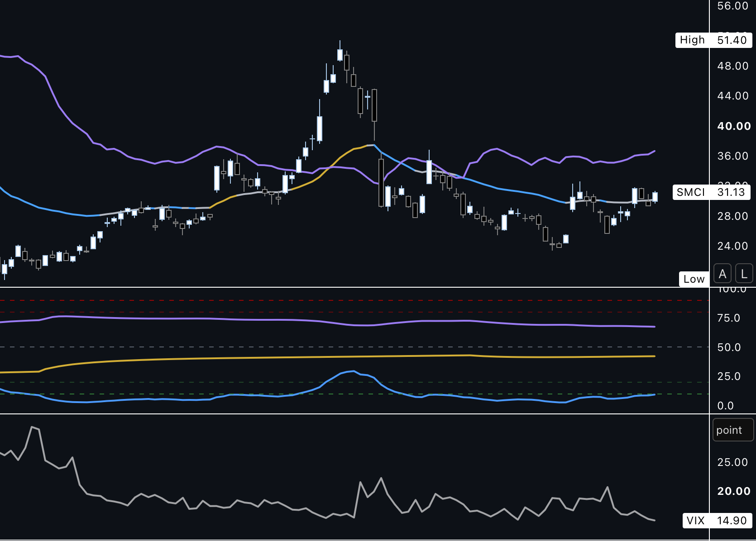The height and width of the screenshot is (541, 756).
Task: Click the VIX 14.90 value label
Action: 717,521
